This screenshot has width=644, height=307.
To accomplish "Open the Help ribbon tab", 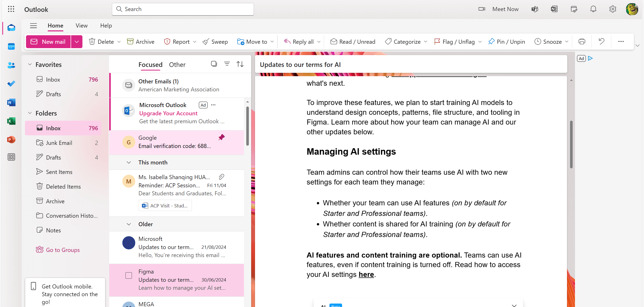I will point(106,25).
